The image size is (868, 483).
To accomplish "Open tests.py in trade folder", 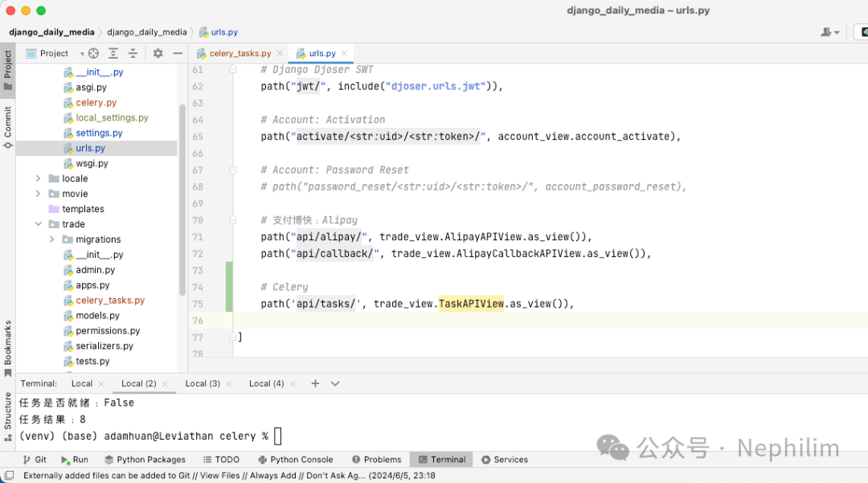I will 92,361.
